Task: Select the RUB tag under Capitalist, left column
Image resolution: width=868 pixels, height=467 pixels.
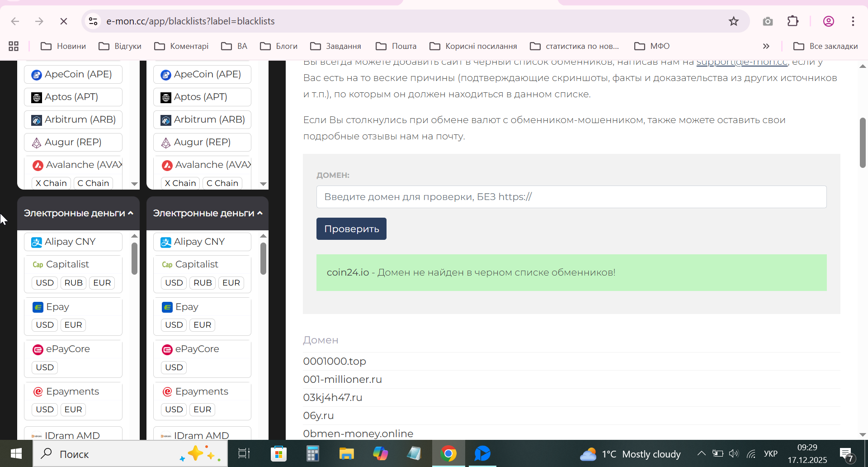Action: (73, 283)
